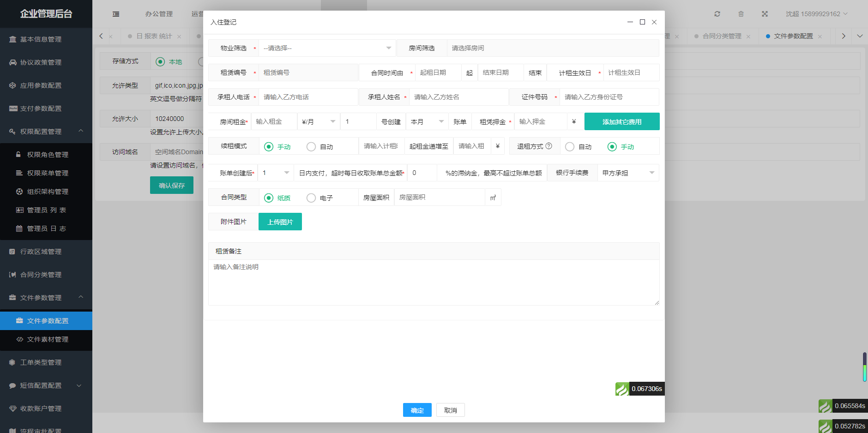Click 添加其它费用 button
Screen dimensions: 868x433
coord(622,121)
